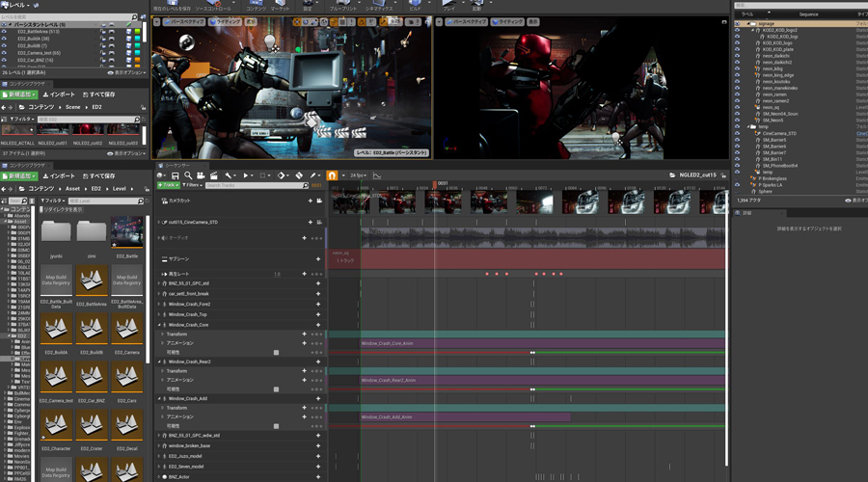Toggle the orange magnet snapping button
Viewport: 868px width, 482px height.
pyautogui.click(x=332, y=175)
